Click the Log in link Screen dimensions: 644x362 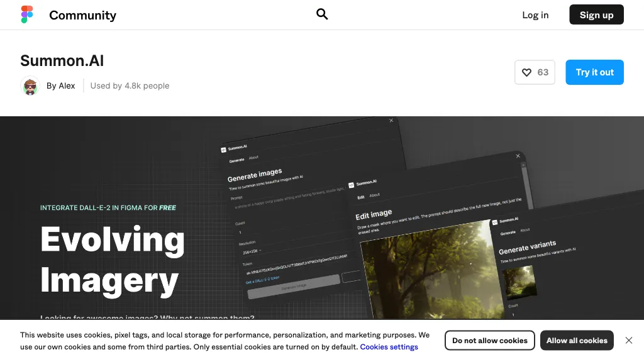(535, 15)
